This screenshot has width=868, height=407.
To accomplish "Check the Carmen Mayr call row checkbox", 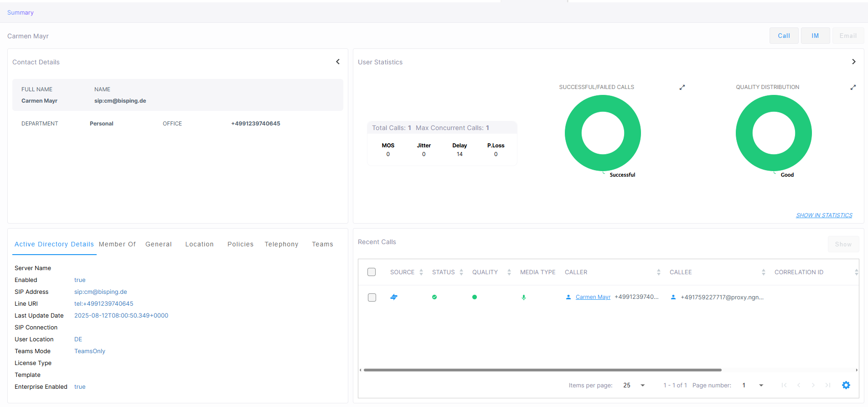I will point(372,297).
